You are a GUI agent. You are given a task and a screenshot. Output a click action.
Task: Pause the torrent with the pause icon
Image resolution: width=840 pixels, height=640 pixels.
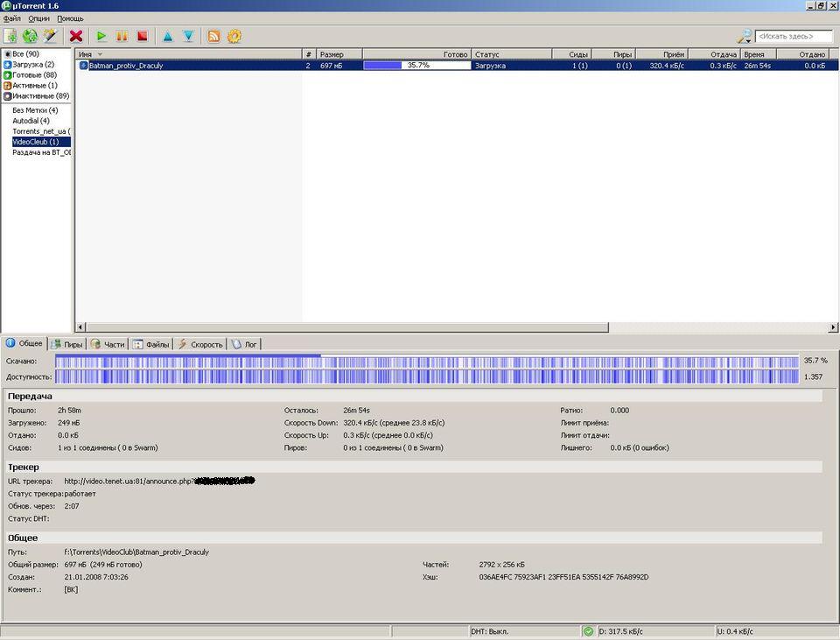pos(122,36)
